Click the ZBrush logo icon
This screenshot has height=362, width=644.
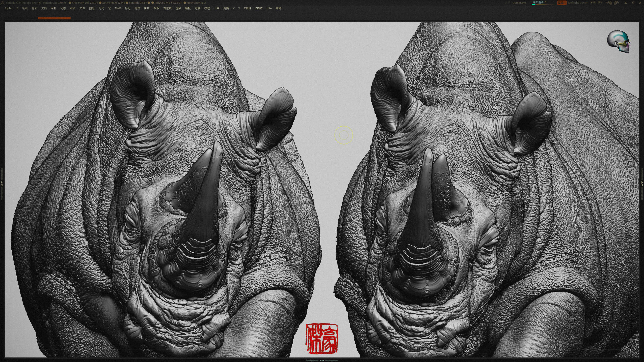tap(2, 3)
